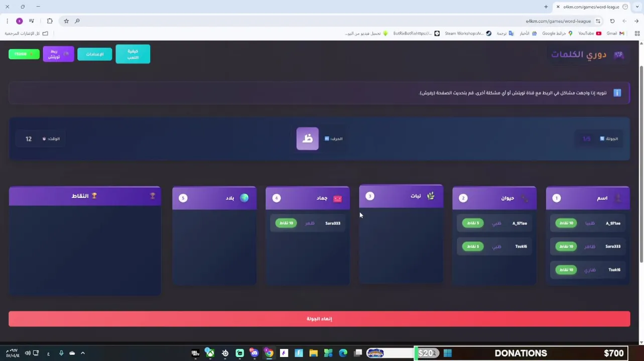Click the النقاط scoreboard header
Image resolution: width=644 pixels, height=361 pixels.
coord(85,196)
